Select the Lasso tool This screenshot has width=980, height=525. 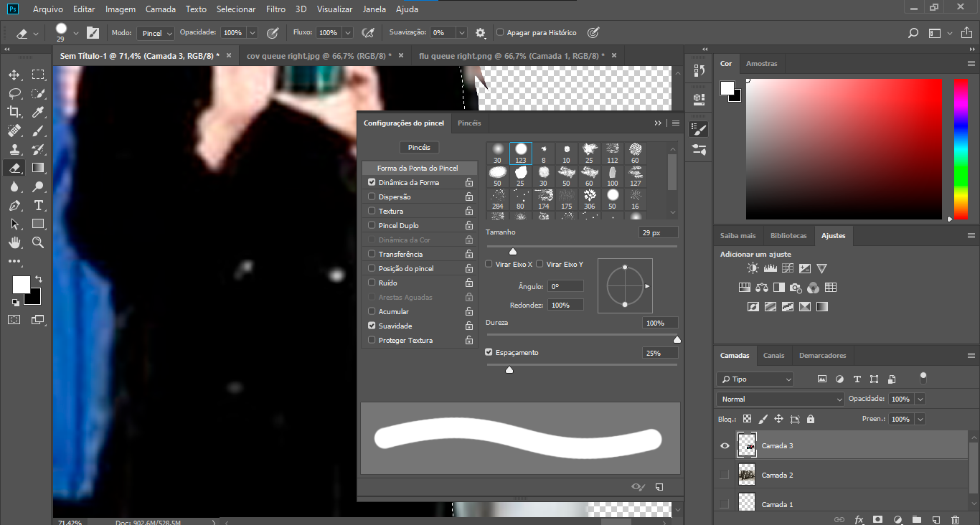[x=14, y=93]
